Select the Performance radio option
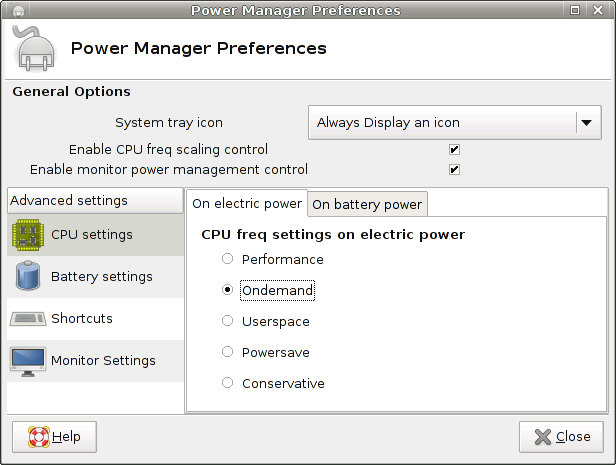 228,259
